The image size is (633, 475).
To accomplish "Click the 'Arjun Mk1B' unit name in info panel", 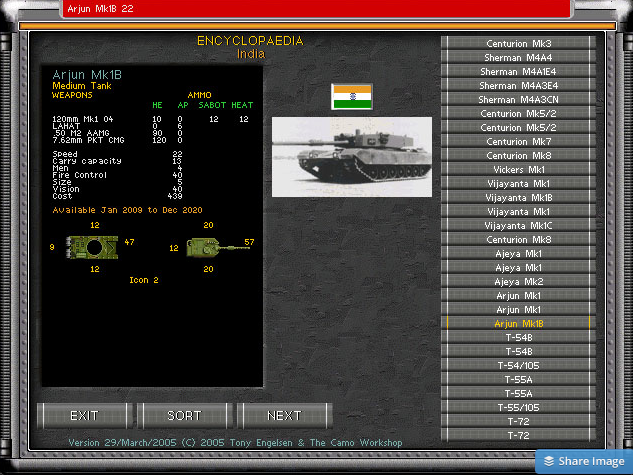I will 87,75.
